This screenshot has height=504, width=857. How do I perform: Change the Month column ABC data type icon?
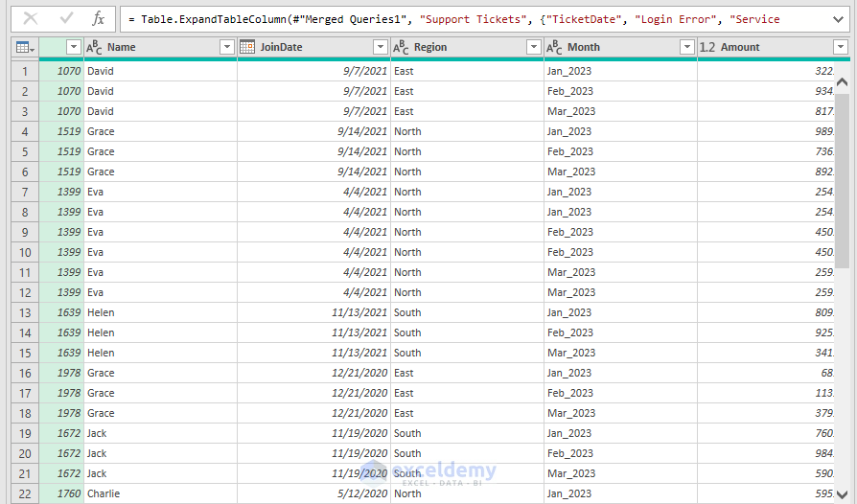(x=554, y=48)
